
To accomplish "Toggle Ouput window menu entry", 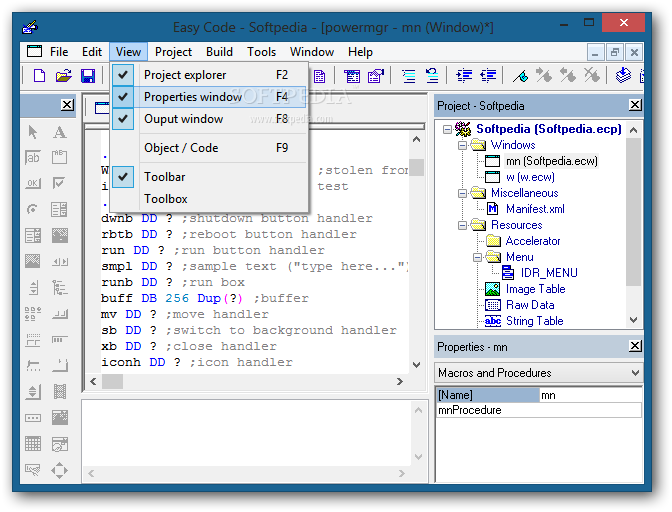I will point(210,119).
